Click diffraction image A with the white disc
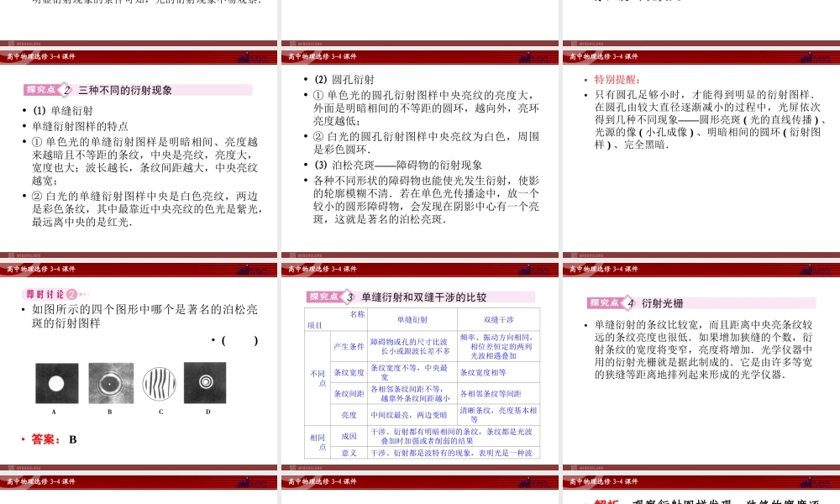 coord(55,384)
